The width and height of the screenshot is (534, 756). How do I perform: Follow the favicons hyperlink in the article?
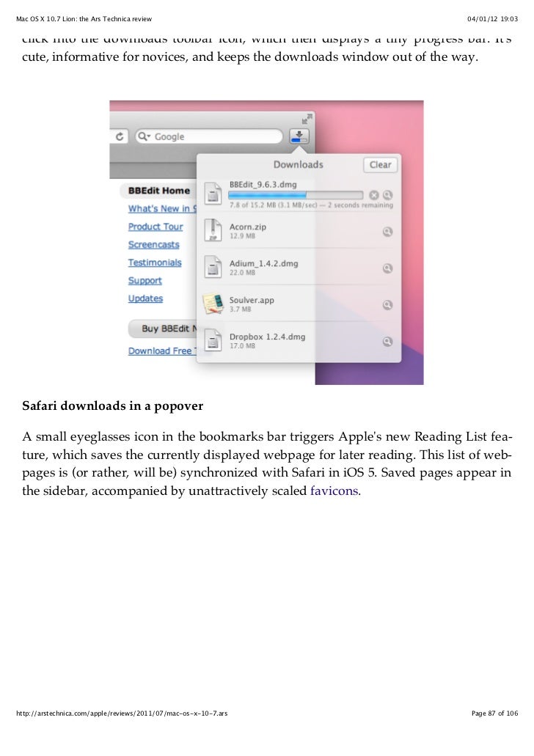point(334,491)
